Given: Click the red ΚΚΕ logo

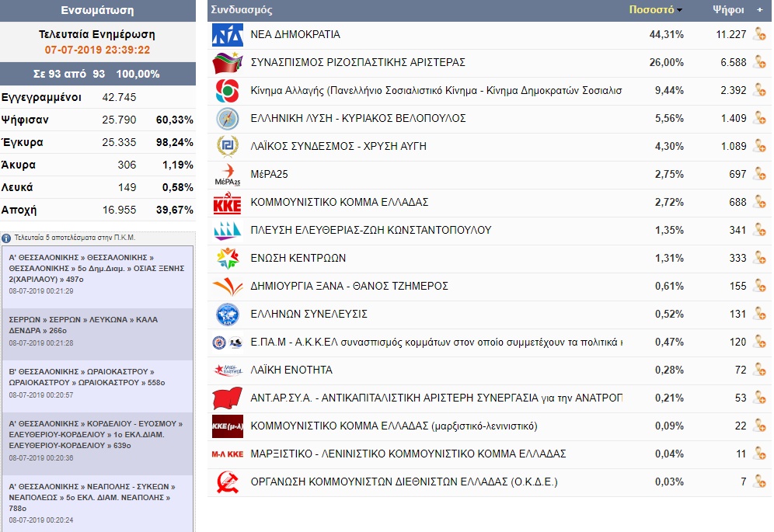Looking at the screenshot, I should [x=228, y=203].
